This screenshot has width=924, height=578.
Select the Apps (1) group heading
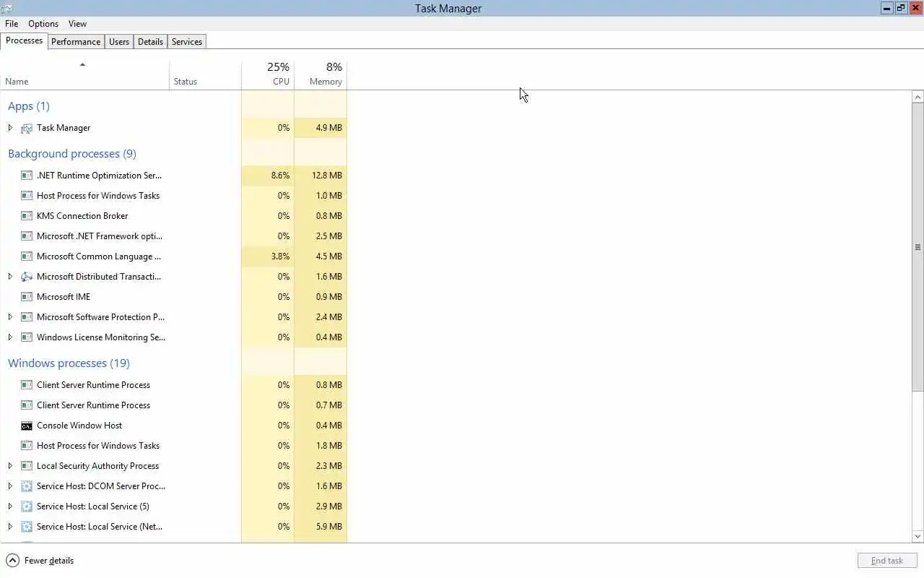coord(29,106)
